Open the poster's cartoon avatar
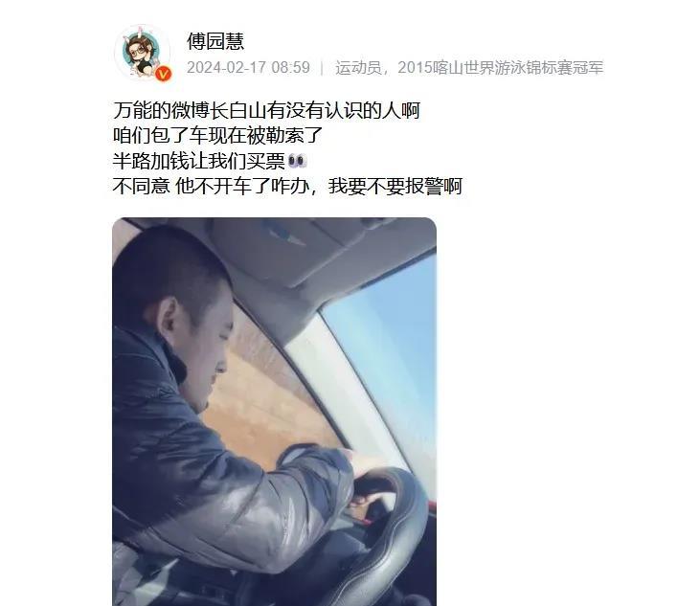The width and height of the screenshot is (700, 606). [142, 53]
